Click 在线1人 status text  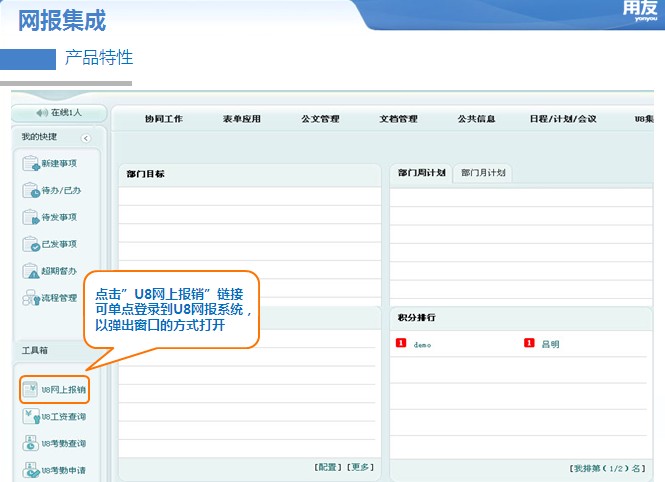point(66,113)
